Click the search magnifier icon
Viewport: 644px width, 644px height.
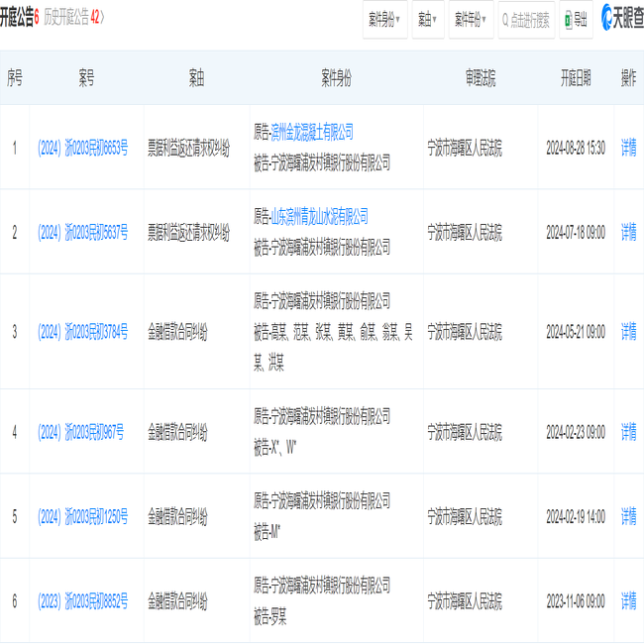pyautogui.click(x=505, y=20)
